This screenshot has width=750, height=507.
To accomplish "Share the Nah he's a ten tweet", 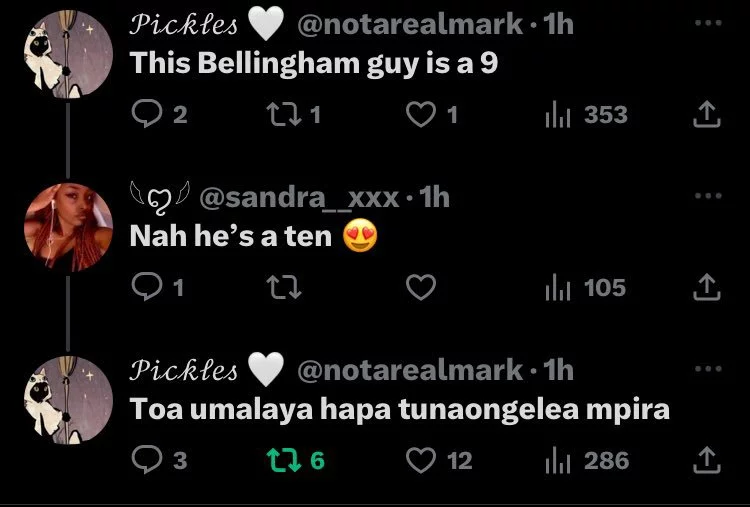I will [x=706, y=287].
